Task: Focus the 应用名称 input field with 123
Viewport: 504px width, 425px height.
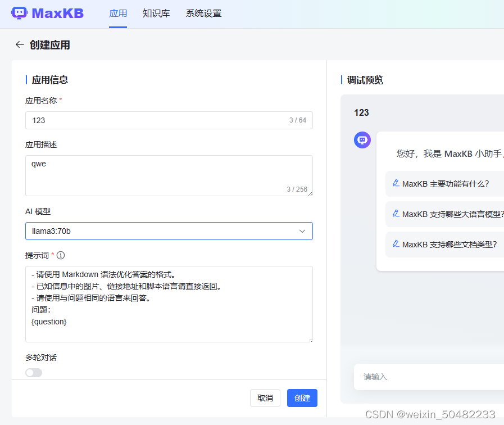Action: [x=169, y=120]
